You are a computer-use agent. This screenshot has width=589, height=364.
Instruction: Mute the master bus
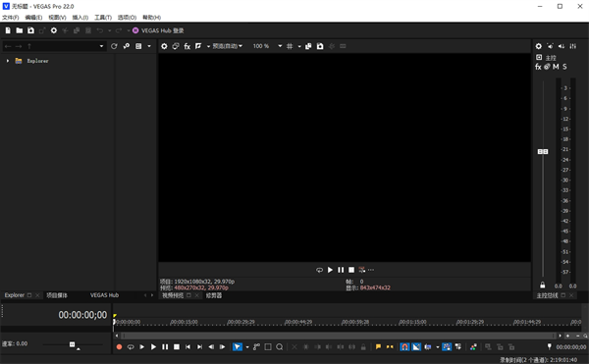[556, 67]
